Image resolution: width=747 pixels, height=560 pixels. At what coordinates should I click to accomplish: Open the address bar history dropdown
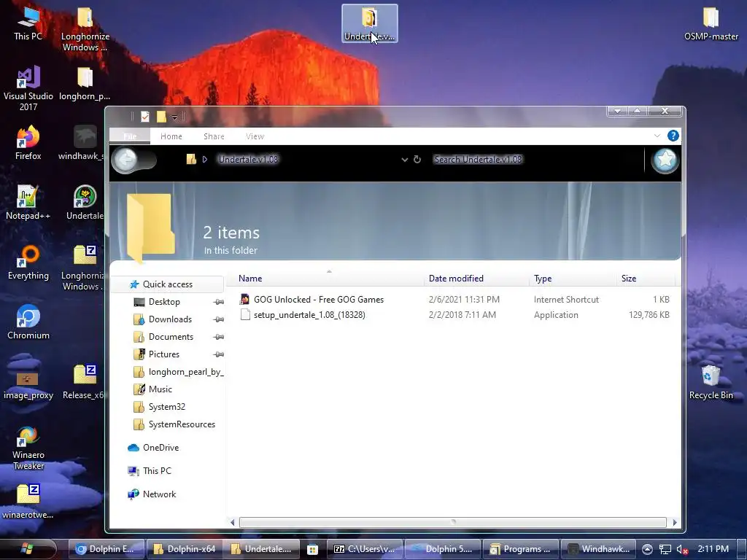click(x=404, y=160)
